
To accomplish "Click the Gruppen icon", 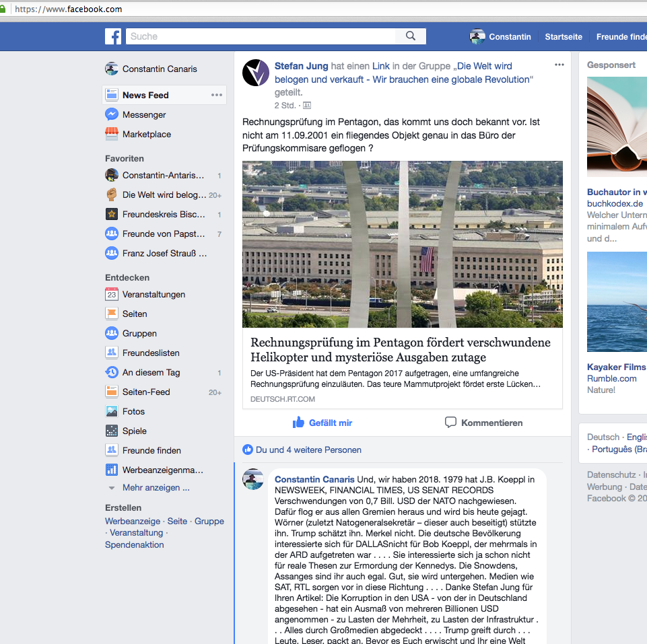I will click(111, 333).
